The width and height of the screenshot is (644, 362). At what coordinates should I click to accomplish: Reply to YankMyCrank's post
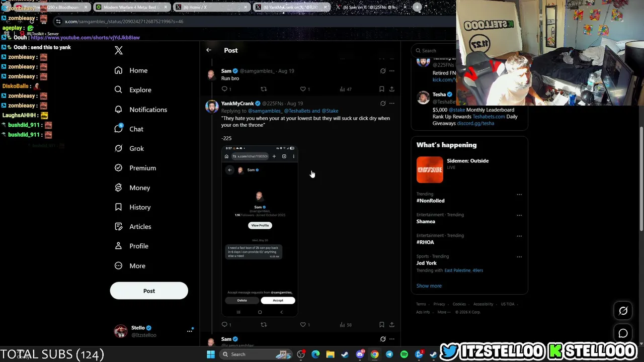pos(225,325)
